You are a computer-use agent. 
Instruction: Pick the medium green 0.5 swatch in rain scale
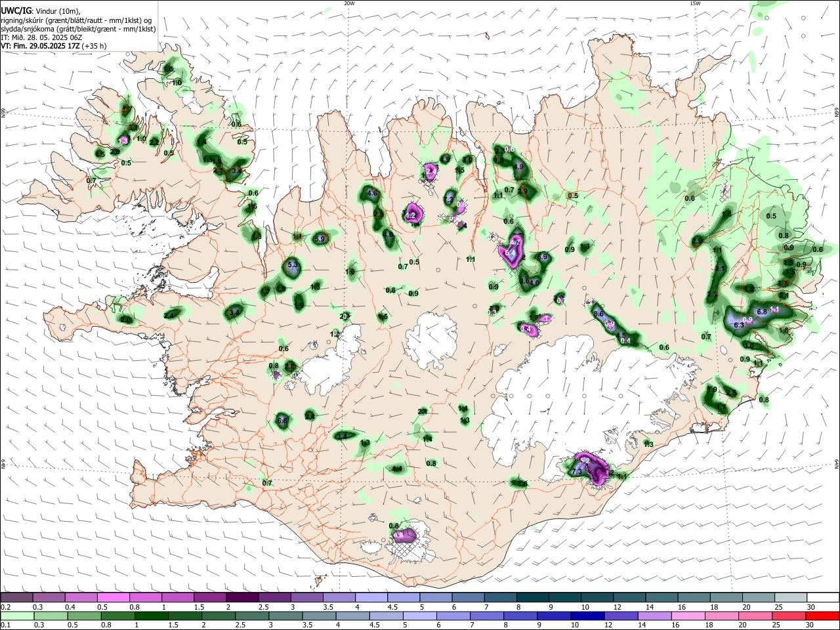(84, 616)
